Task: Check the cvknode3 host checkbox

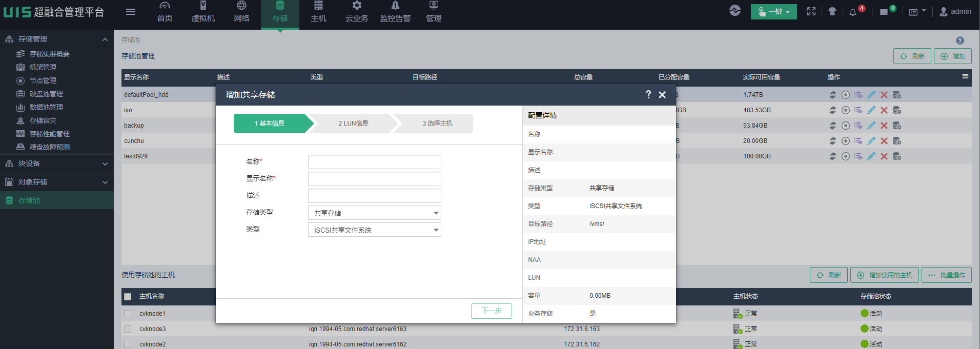Action: (128, 329)
